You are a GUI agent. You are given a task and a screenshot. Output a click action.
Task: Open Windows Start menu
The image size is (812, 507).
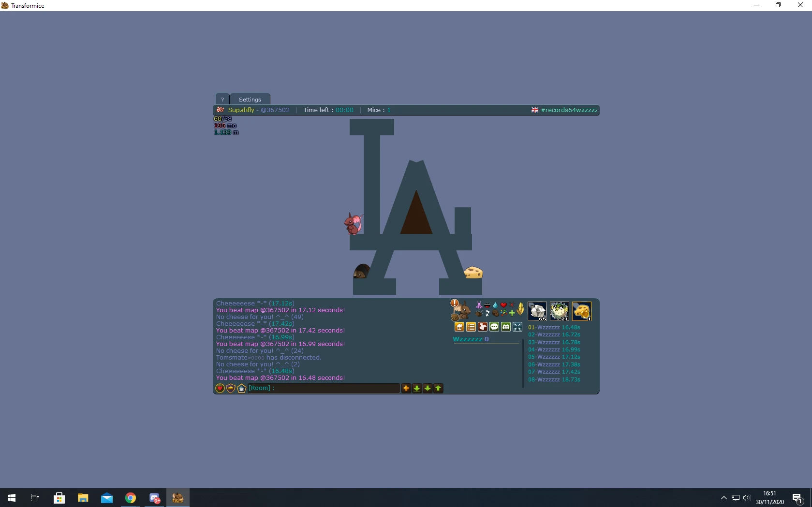(x=12, y=498)
